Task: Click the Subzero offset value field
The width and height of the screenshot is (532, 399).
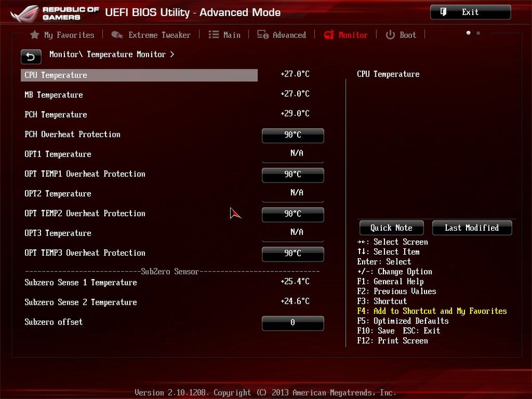Action: tap(292, 323)
